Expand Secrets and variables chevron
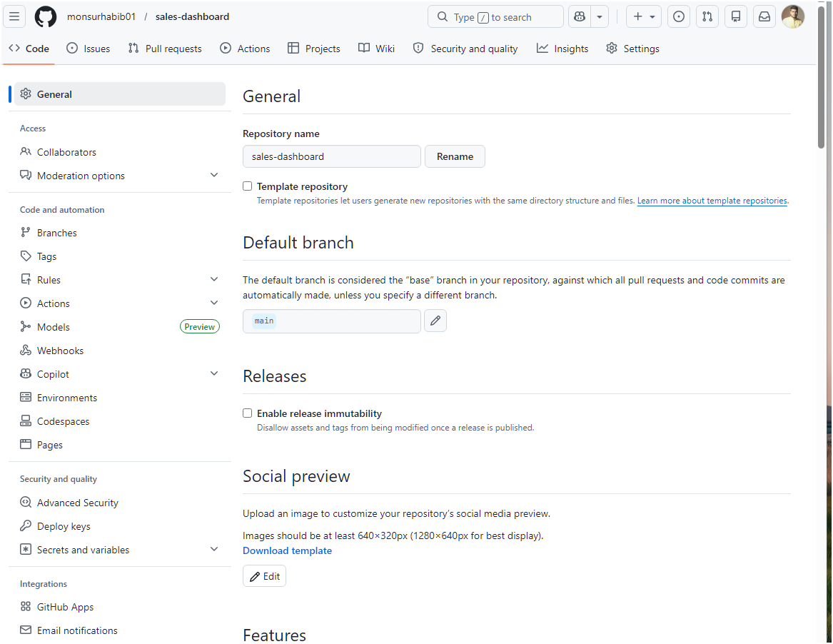Viewport: 833px width, 644px height. point(214,550)
